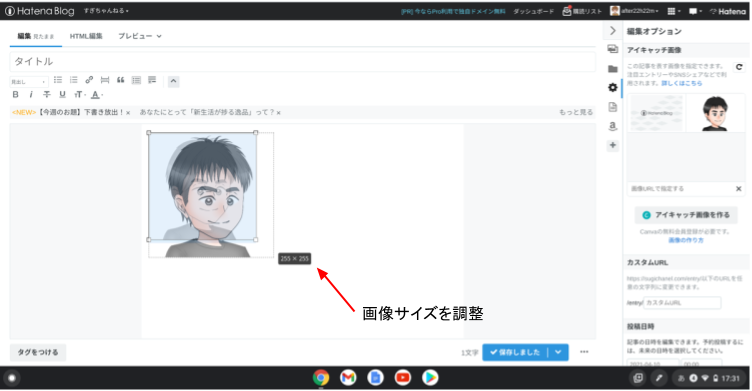Dismiss the 新生活が捗る逸品 topic
Viewport: 752px width, 391px height.
pyautogui.click(x=279, y=113)
